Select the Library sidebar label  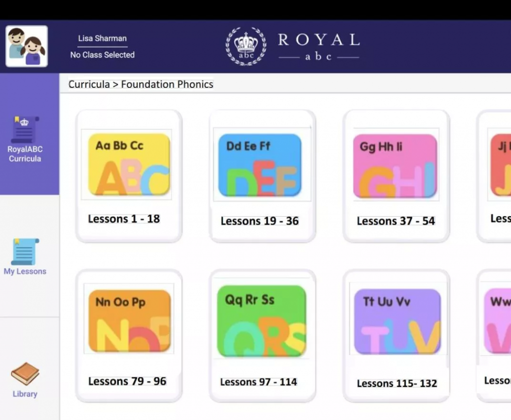pos(25,394)
